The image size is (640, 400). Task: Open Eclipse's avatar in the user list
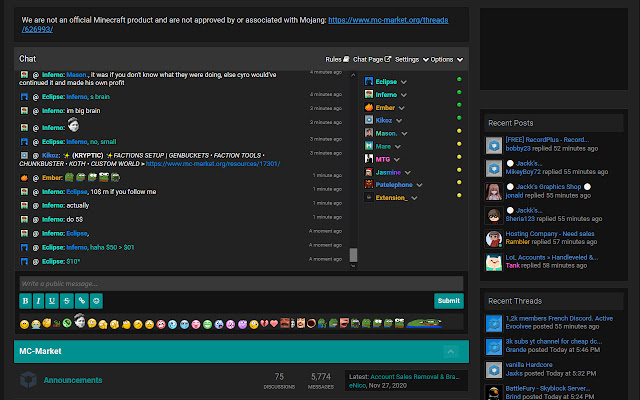[x=369, y=81]
